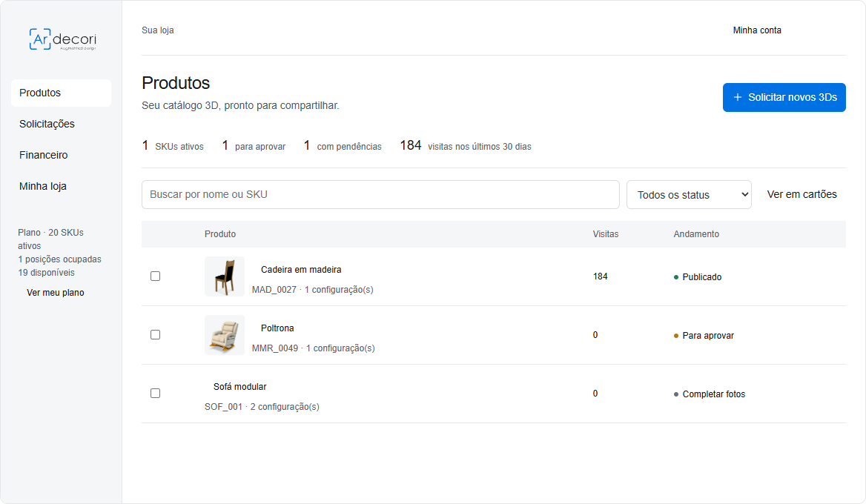The width and height of the screenshot is (866, 504).
Task: Expand the Todos os status dropdown
Action: pyautogui.click(x=689, y=194)
